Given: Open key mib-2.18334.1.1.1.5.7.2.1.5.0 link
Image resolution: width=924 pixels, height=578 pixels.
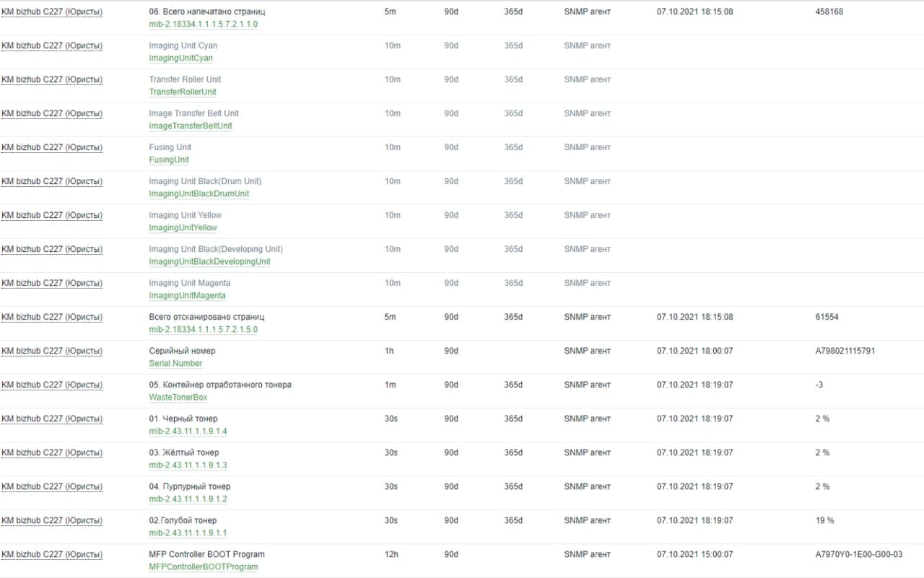Looking at the screenshot, I should pos(203,329).
